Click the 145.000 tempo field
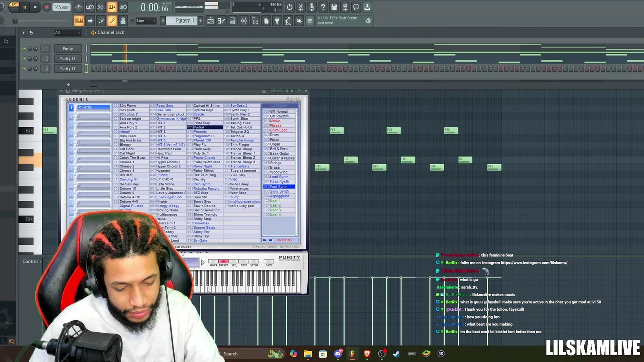 (x=61, y=7)
